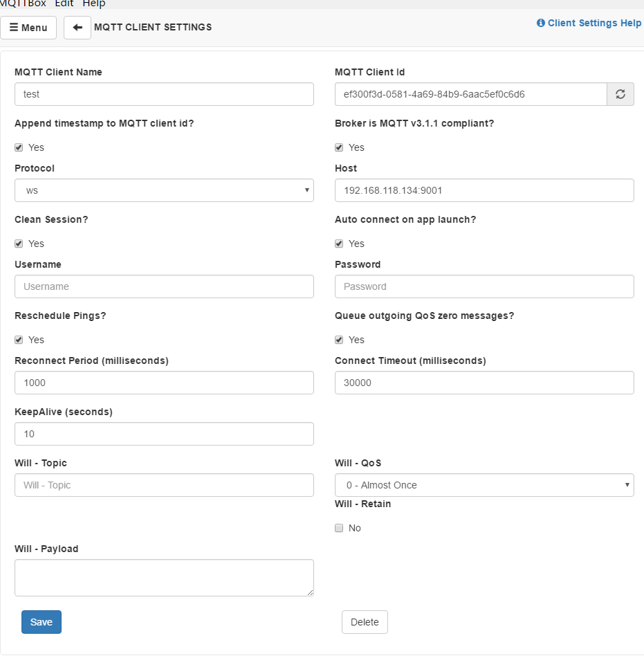Toggle the Clean Session checkbox

(19, 244)
